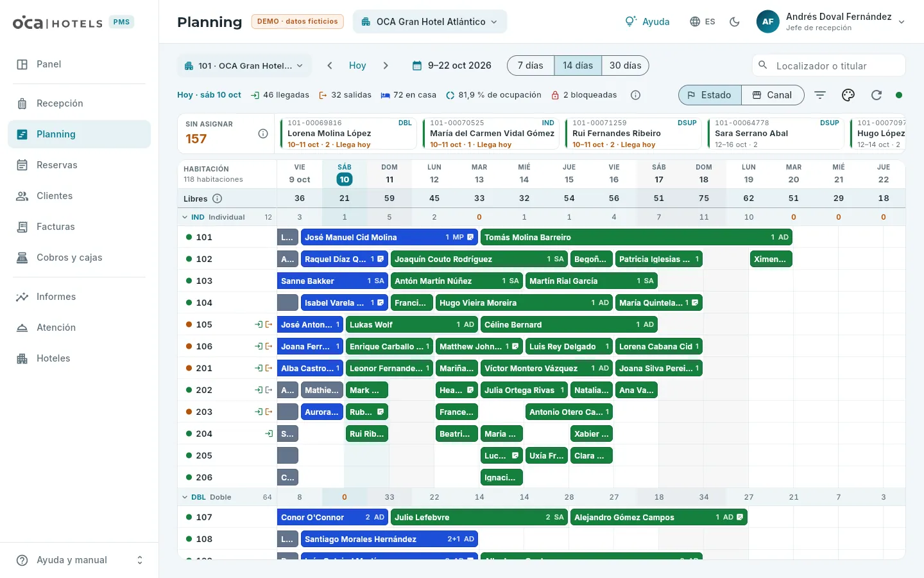Show info icon after bloqueadas summary
The width and height of the screenshot is (924, 578).
(635, 95)
